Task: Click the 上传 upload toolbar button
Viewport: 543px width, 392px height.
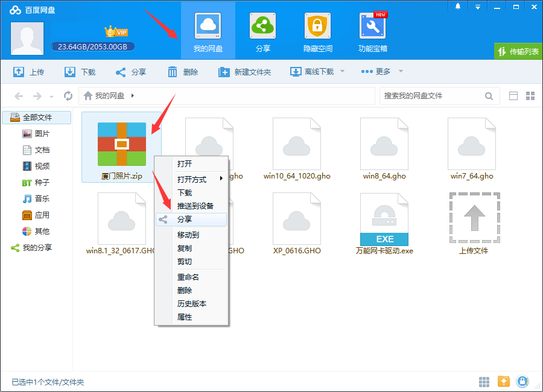Action: (x=28, y=72)
